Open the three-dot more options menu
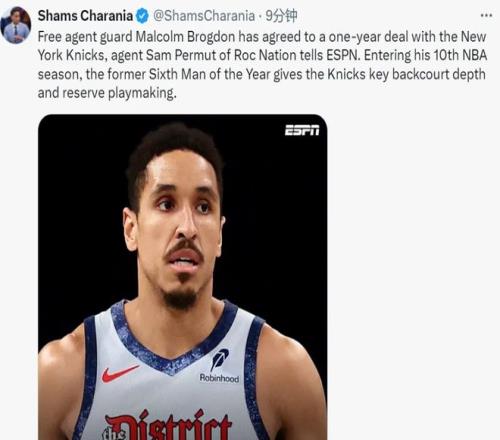Screen dimensions: 500x440 pyautogui.click(x=486, y=15)
